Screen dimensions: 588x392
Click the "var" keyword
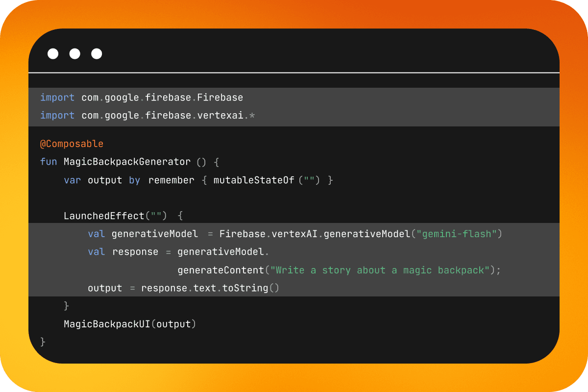pos(72,180)
